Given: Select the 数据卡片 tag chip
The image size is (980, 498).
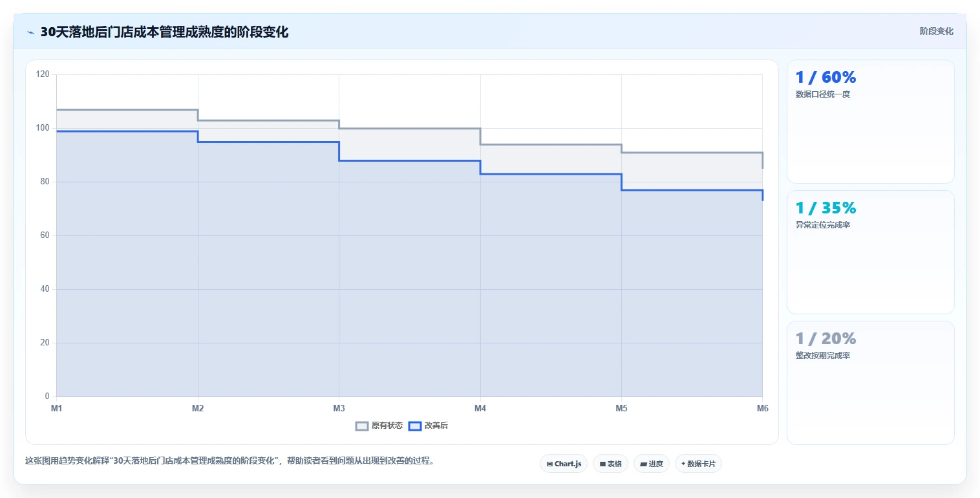Looking at the screenshot, I should pyautogui.click(x=698, y=464).
